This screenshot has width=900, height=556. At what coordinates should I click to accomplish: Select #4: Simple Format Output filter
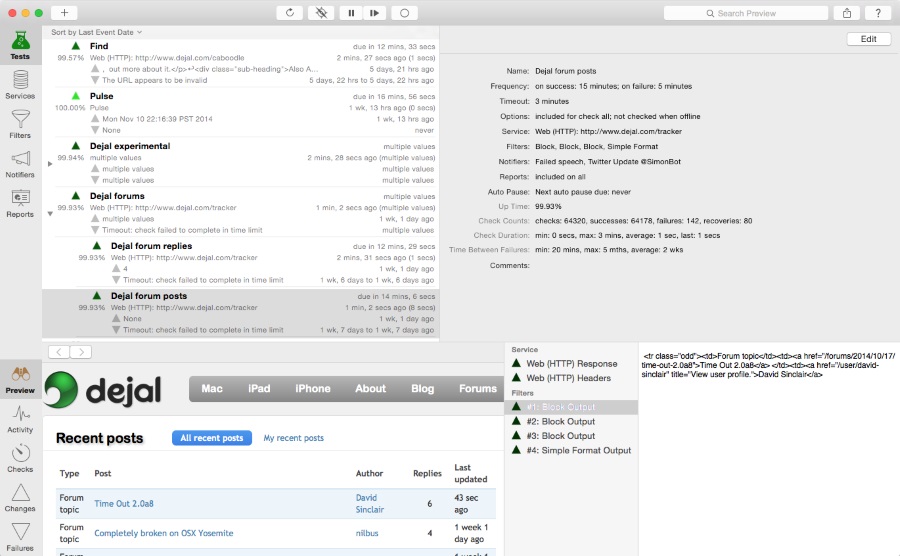571,450
